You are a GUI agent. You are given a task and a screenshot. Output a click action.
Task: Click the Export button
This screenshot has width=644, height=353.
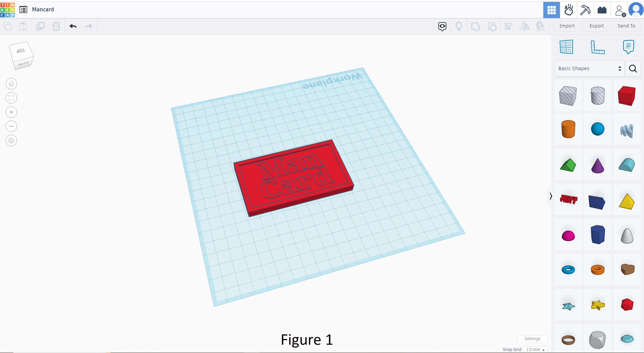coord(596,26)
